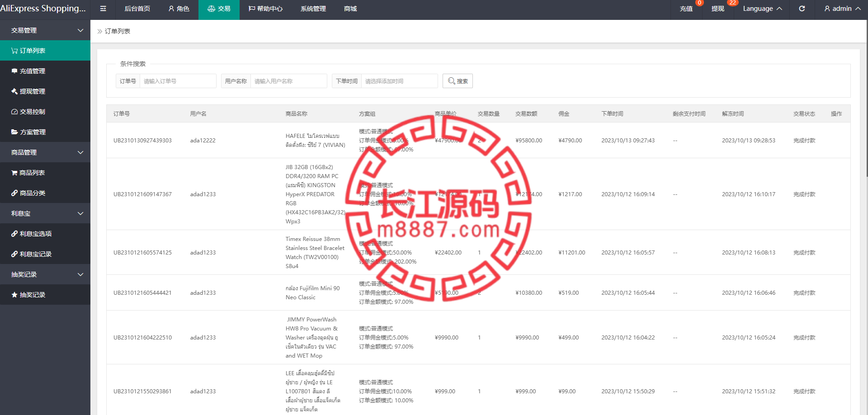
Task: Click the 交易状态 column header
Action: click(804, 114)
